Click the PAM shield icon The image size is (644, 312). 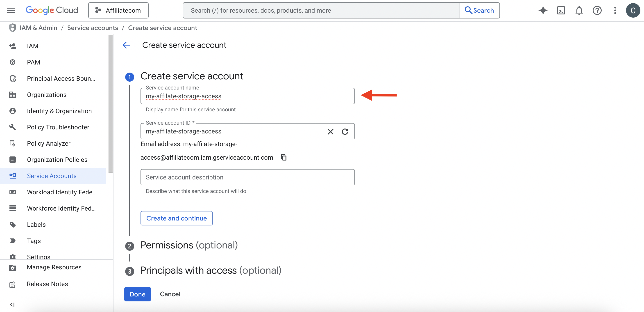(13, 62)
